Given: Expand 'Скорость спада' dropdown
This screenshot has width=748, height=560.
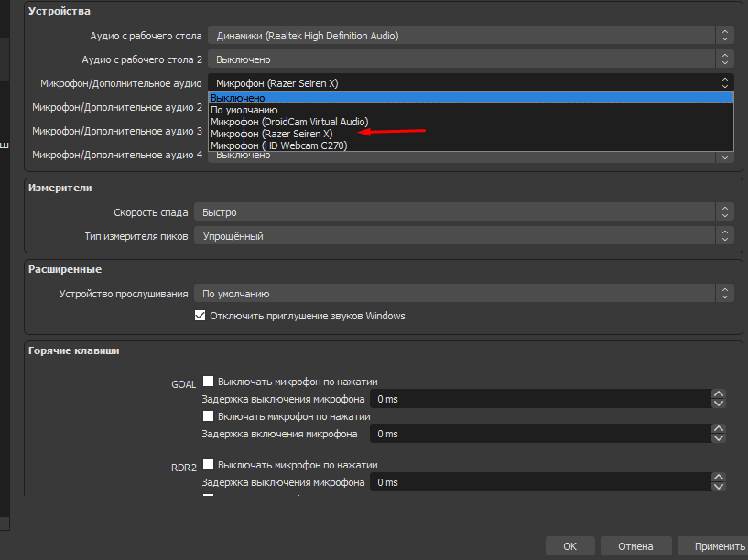Looking at the screenshot, I should (463, 212).
